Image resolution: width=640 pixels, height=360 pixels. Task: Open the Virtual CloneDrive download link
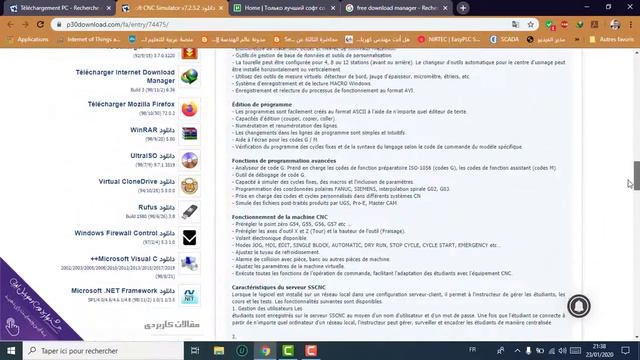click(x=137, y=182)
